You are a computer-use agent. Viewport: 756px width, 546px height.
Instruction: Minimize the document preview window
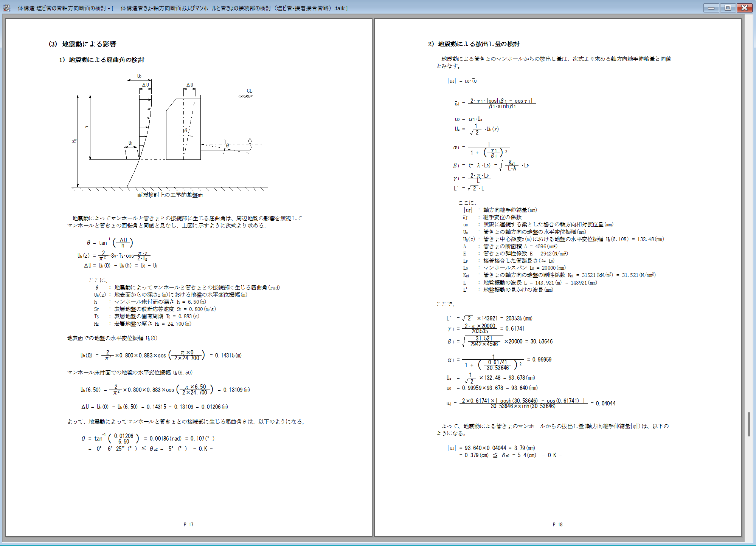711,8
